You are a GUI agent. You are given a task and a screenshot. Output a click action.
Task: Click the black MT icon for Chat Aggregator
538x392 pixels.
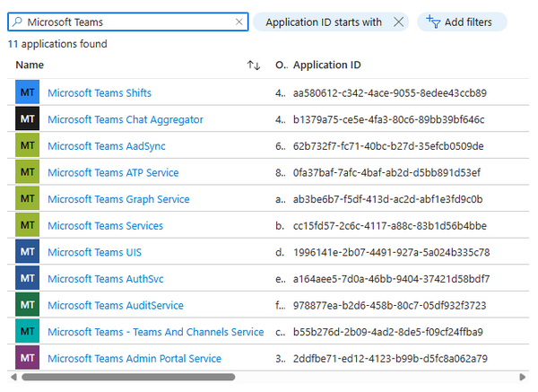tap(28, 118)
